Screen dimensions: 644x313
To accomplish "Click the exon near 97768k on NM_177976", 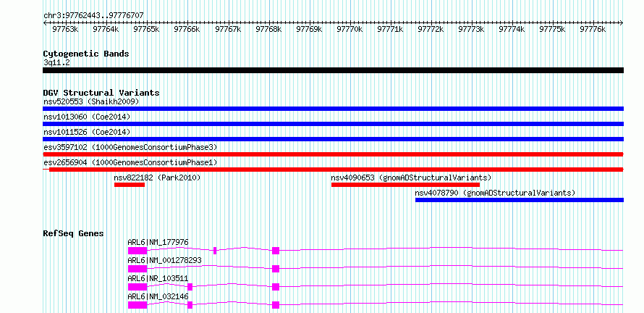I will click(276, 251).
